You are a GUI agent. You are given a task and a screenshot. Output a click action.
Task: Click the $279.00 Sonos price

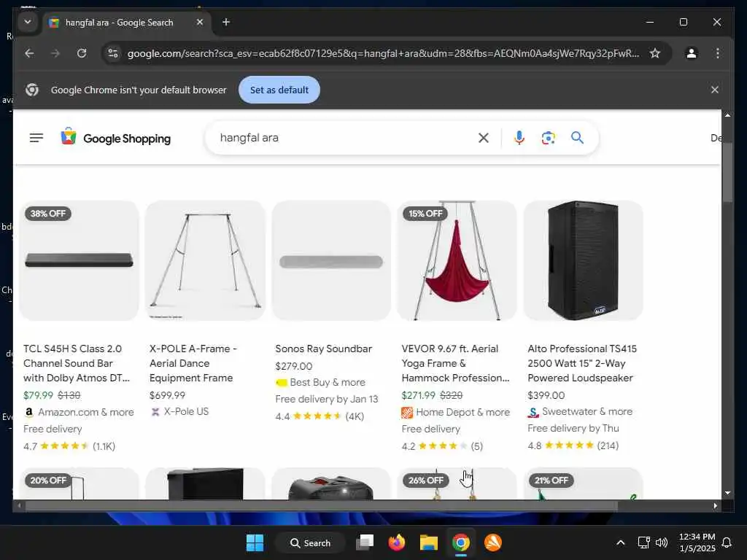point(293,366)
